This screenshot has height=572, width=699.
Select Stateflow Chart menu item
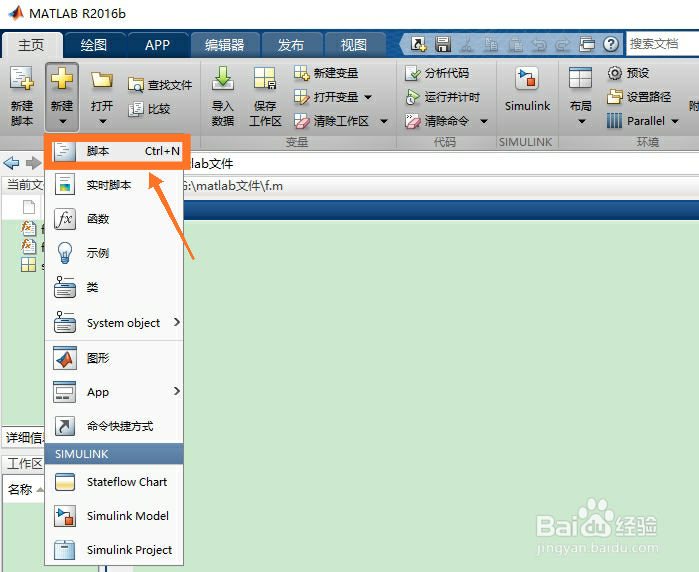114,482
